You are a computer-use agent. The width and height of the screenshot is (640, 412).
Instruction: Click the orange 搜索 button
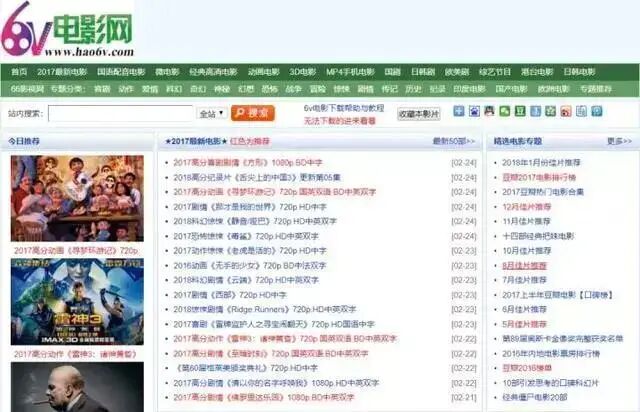tap(253, 113)
